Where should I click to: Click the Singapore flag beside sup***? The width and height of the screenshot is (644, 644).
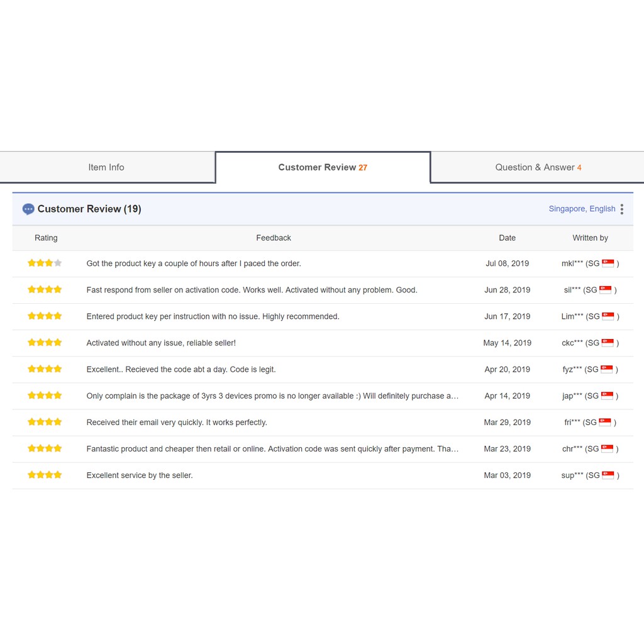tap(608, 475)
